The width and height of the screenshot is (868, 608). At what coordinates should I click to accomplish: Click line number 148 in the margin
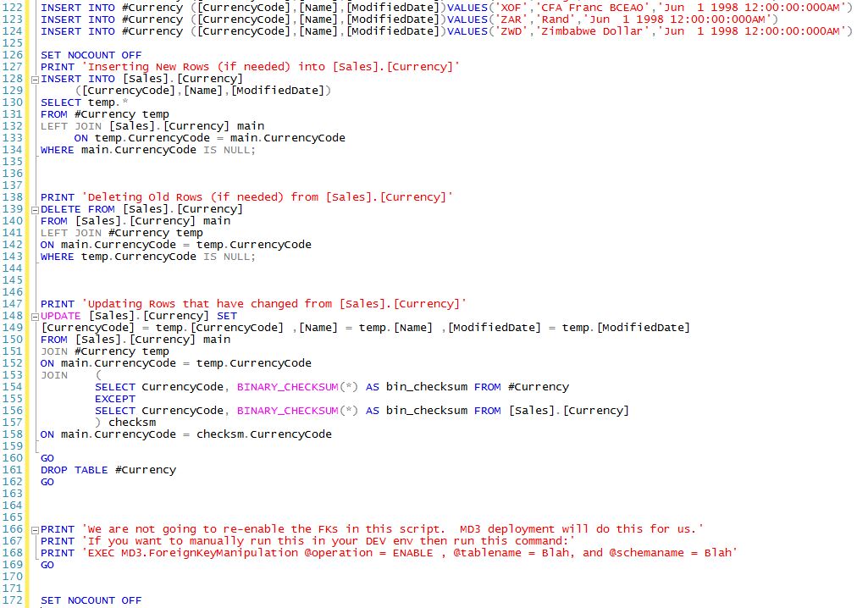click(x=12, y=315)
